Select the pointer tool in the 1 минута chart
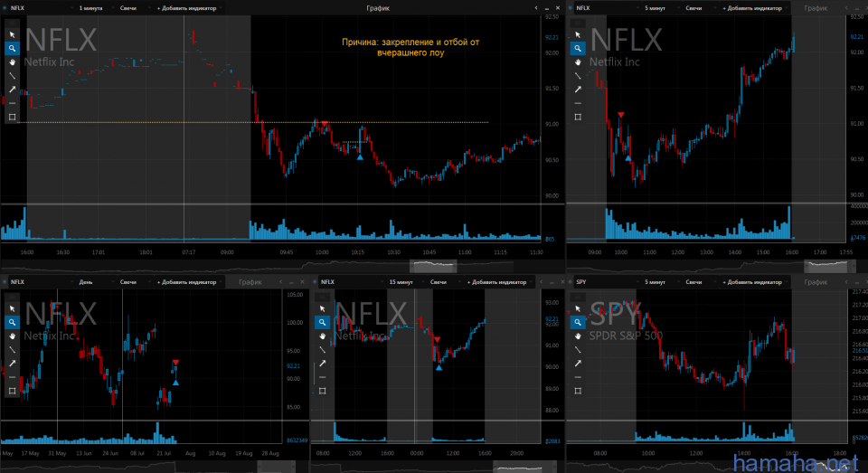The height and width of the screenshot is (473, 868). (x=12, y=34)
